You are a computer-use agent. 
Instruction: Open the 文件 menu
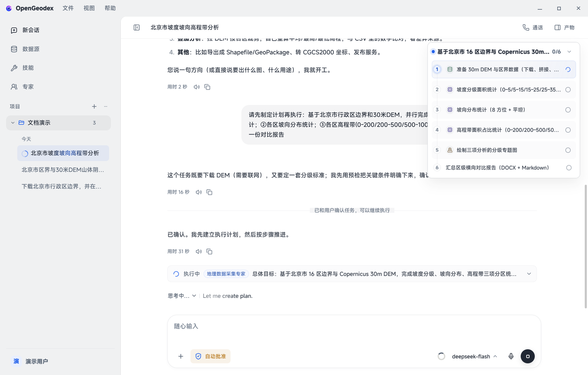tap(68, 8)
